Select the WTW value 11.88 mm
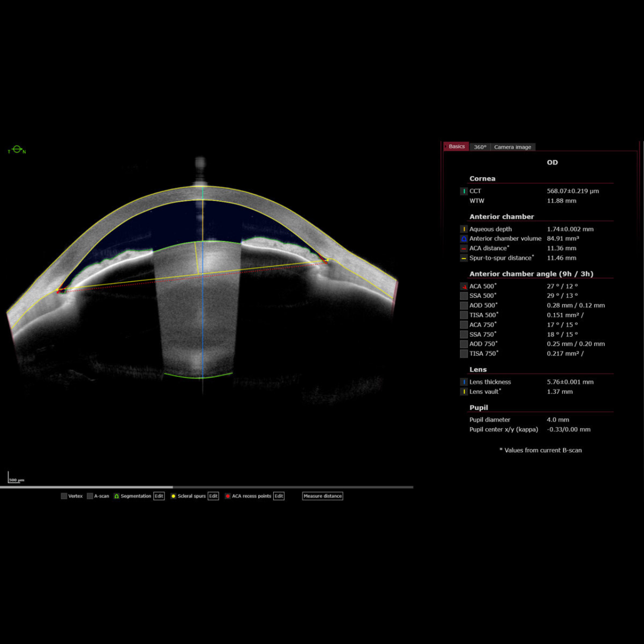Image resolution: width=644 pixels, height=644 pixels. tap(561, 201)
